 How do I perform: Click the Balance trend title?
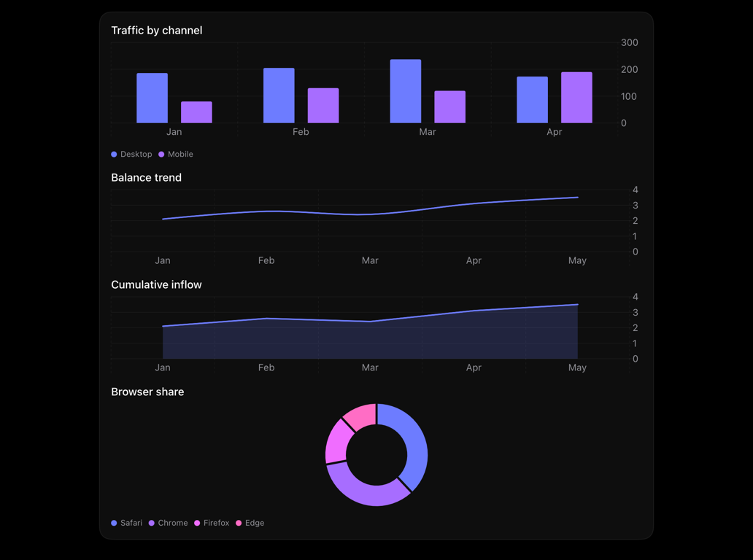click(x=147, y=177)
